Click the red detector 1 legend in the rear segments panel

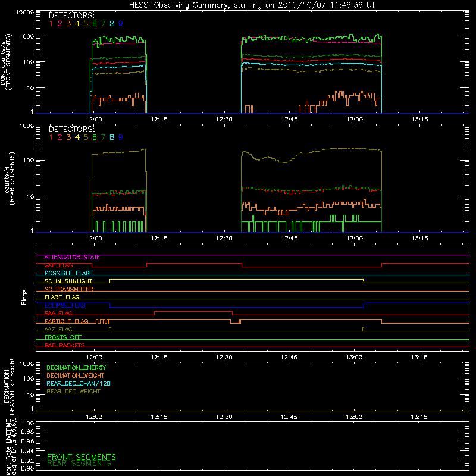(51, 137)
